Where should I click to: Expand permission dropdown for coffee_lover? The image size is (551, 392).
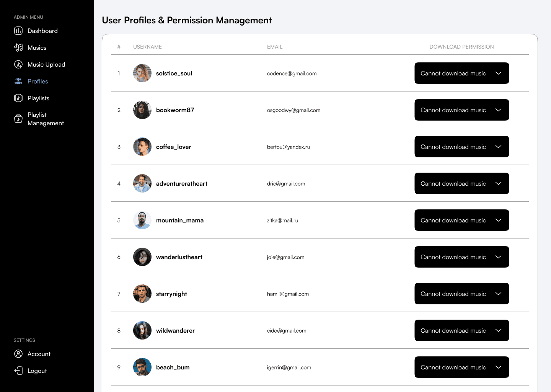[461, 147]
